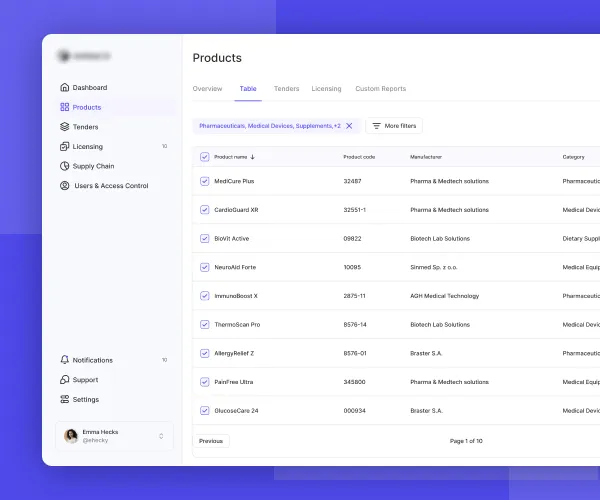
Task: Remove the Pharmaceuticals filter chip with X
Action: point(349,126)
